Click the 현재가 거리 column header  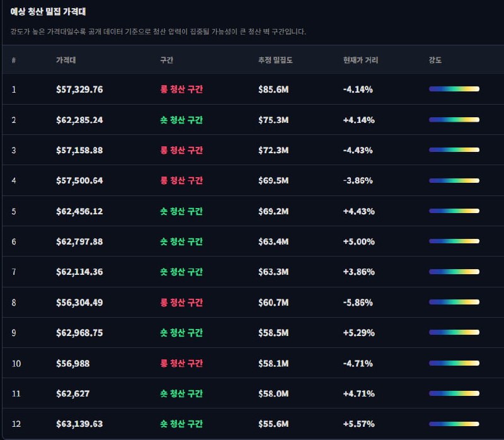click(360, 60)
